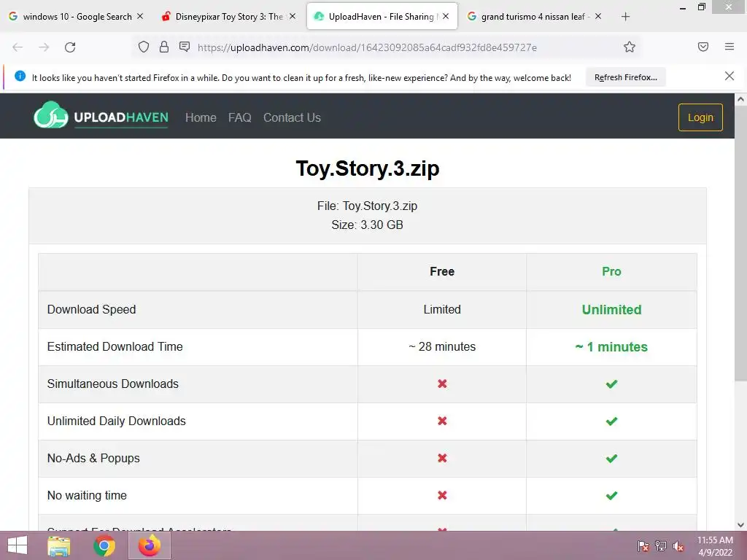Click the ~ 28 minutes cell
The height and width of the screenshot is (560, 747).
tap(442, 346)
